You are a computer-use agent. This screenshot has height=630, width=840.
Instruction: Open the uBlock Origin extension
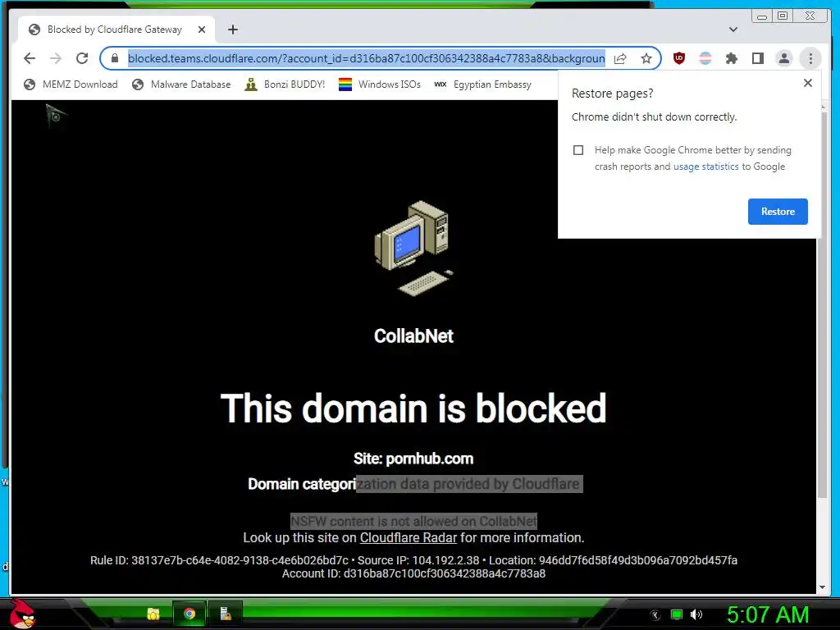point(679,58)
